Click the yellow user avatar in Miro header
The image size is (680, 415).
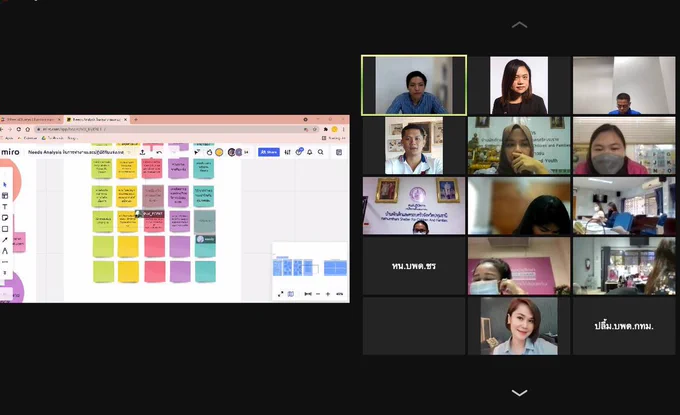pyautogui.click(x=219, y=152)
